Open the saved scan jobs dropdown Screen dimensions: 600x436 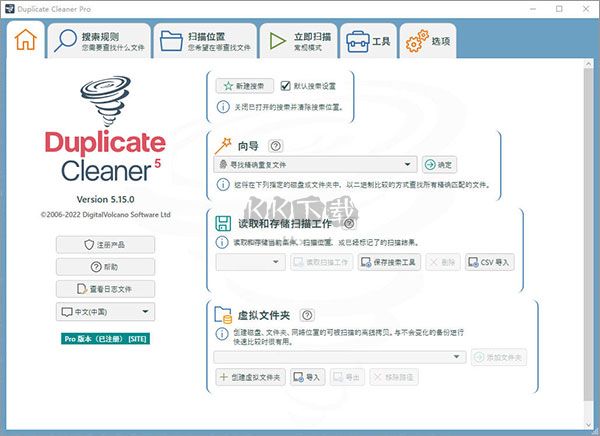point(250,262)
